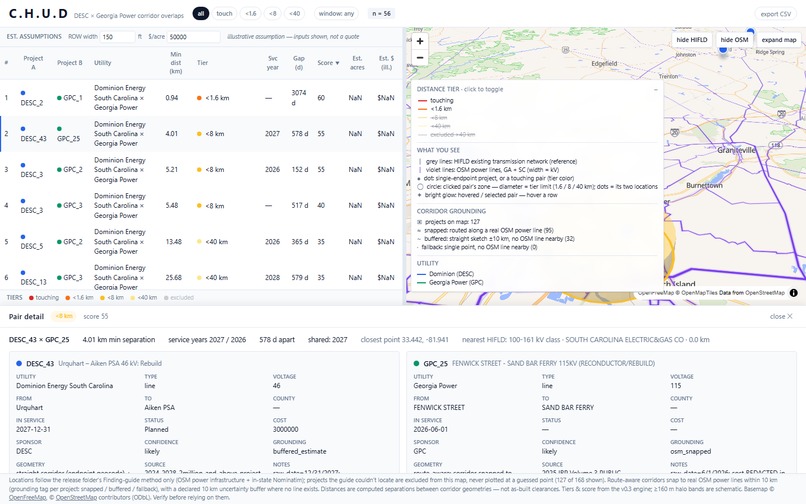Image resolution: width=806 pixels, height=504 pixels.
Task: Sort table by Utility column header
Action: (x=102, y=63)
